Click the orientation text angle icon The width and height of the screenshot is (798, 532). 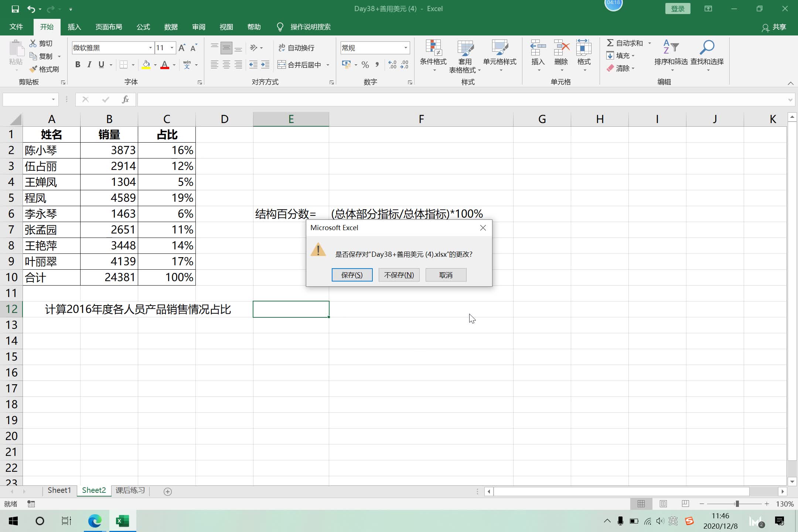click(x=253, y=48)
